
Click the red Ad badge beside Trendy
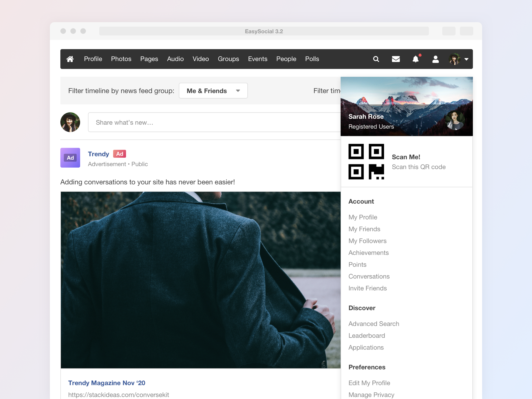click(x=119, y=154)
